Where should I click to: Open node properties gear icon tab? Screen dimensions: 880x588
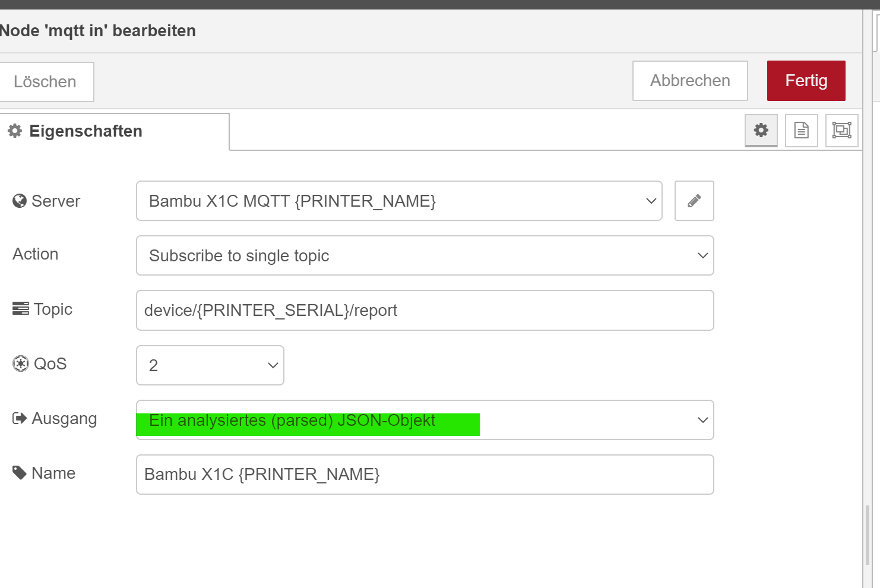point(761,130)
